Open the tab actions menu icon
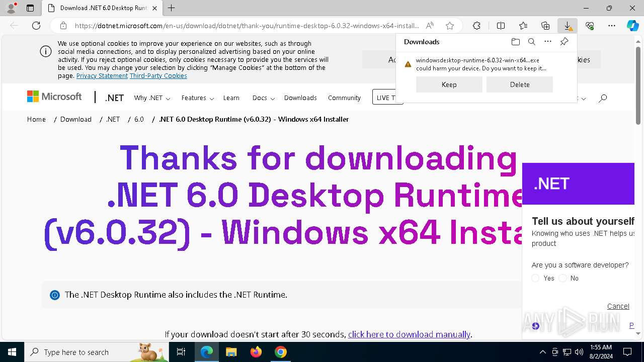This screenshot has height=362, width=644. (30, 8)
